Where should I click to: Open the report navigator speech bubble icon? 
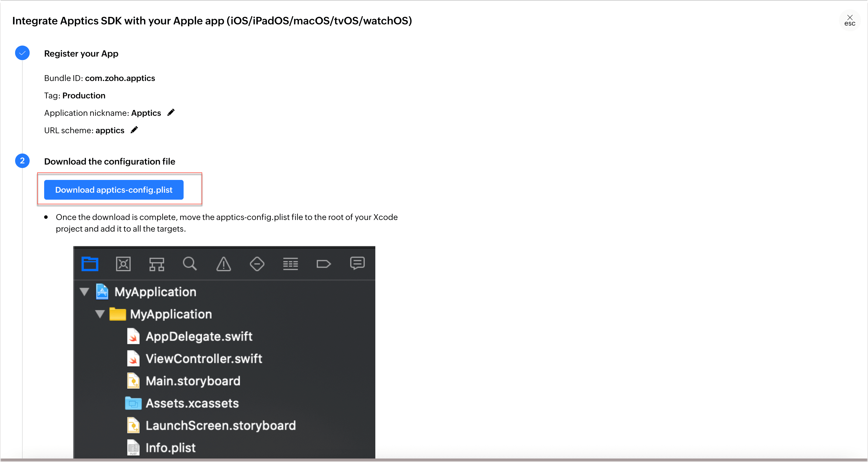point(357,263)
